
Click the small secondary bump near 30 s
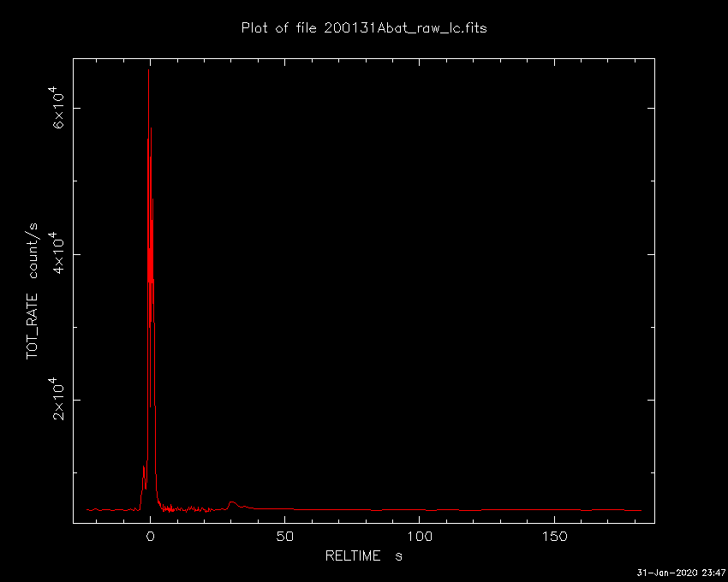click(x=233, y=503)
